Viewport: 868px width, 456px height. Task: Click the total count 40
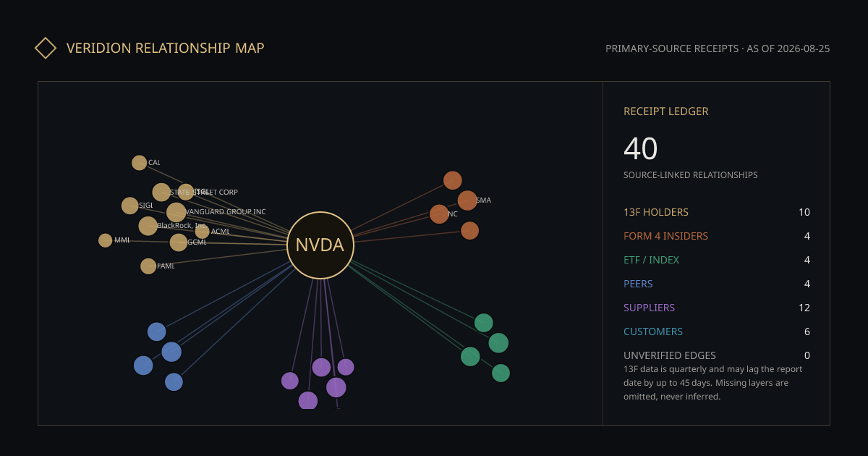tap(641, 148)
